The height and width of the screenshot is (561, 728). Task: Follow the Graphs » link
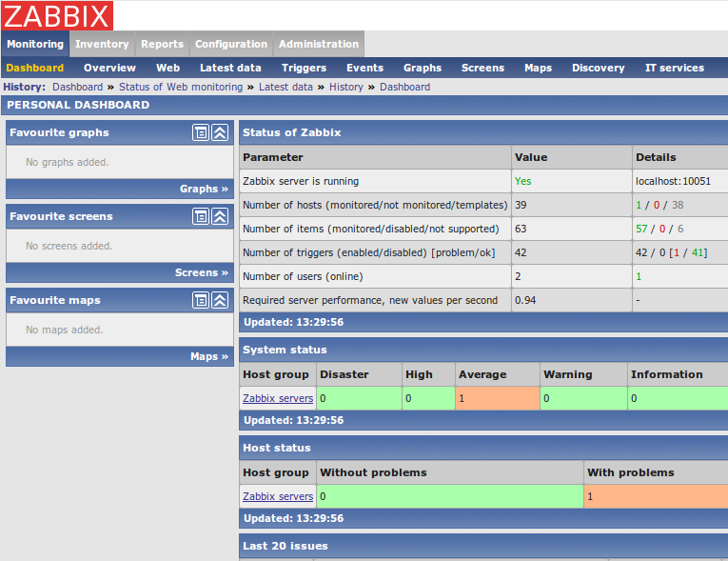point(204,189)
